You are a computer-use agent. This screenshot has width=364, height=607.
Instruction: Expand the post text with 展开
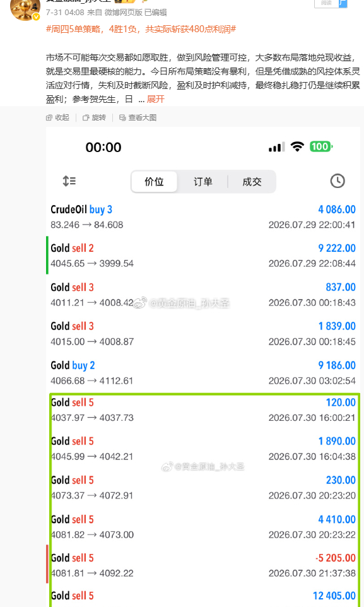[x=156, y=100]
